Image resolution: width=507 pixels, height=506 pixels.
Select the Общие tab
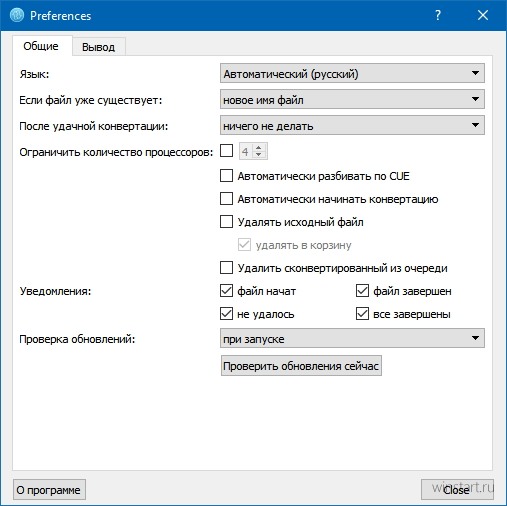tap(41, 46)
